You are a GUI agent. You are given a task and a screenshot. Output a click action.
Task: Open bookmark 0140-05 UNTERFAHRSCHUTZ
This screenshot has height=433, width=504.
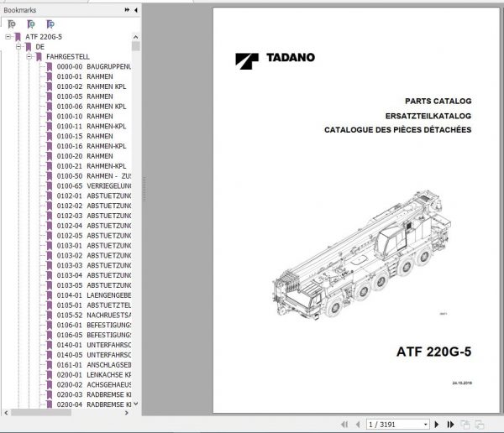tap(93, 355)
